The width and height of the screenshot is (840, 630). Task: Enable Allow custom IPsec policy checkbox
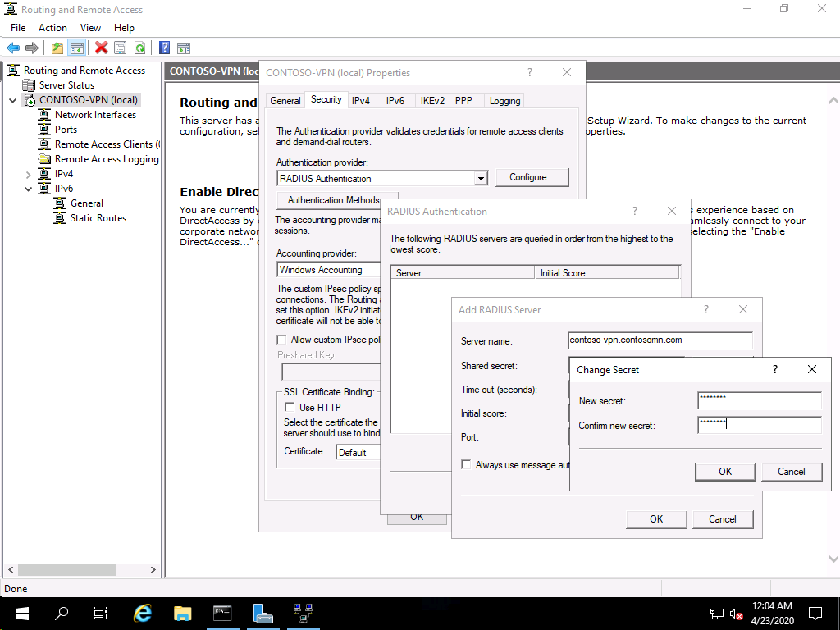282,340
